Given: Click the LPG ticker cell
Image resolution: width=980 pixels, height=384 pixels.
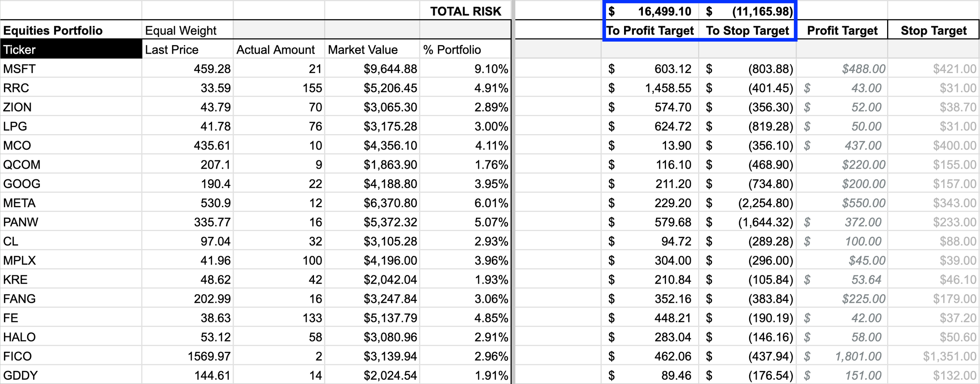Looking at the screenshot, I should 71,126.
